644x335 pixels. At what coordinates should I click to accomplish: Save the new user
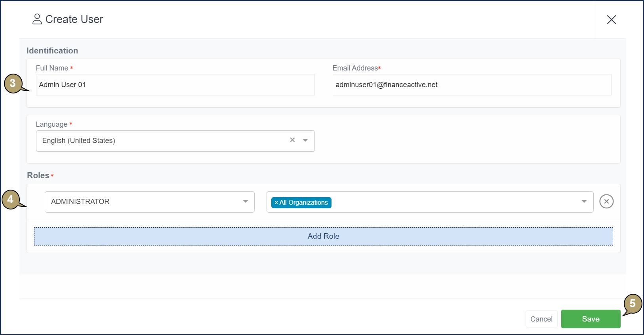[590, 319]
